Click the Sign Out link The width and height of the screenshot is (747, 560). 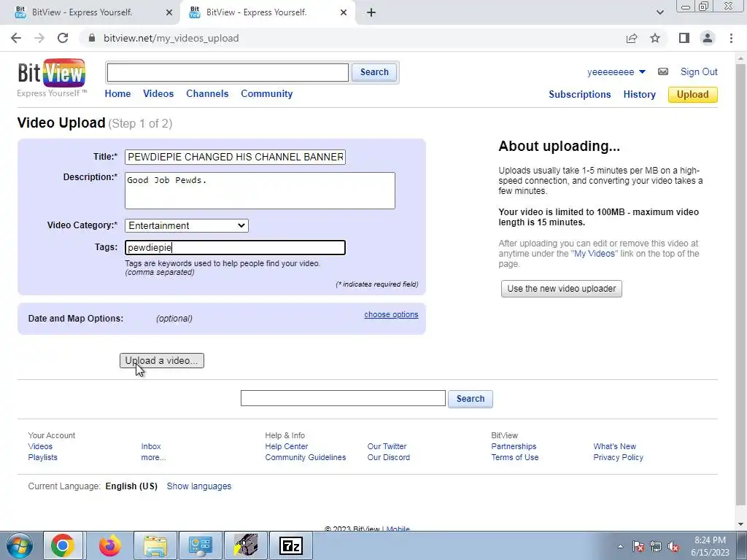tap(699, 72)
